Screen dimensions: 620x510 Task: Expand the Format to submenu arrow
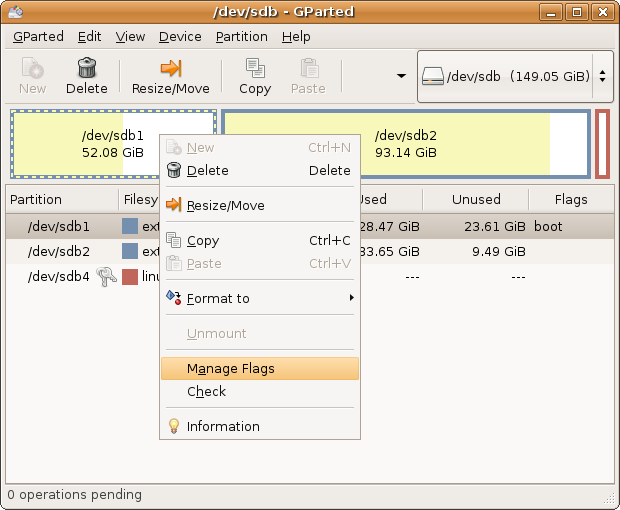[x=351, y=297]
